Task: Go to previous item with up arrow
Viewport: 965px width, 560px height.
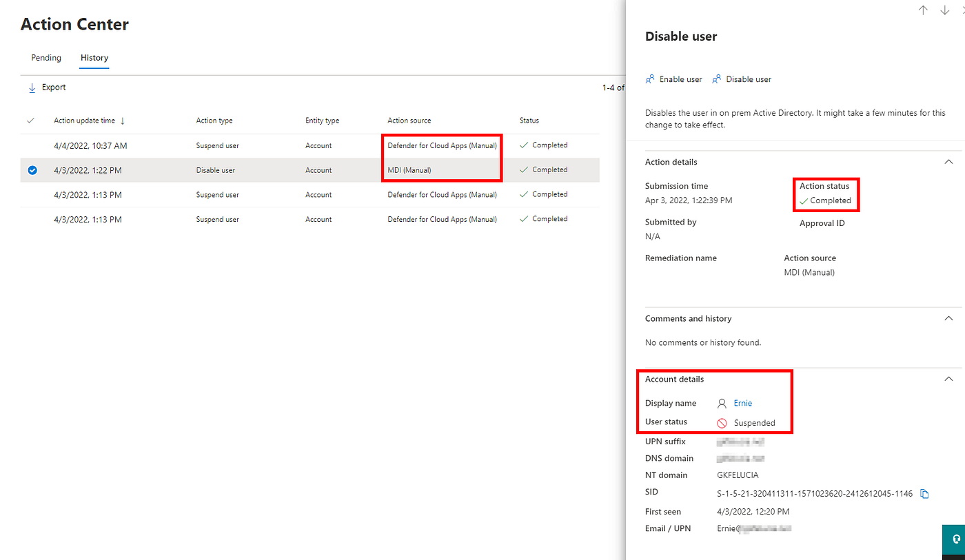Action: [923, 10]
